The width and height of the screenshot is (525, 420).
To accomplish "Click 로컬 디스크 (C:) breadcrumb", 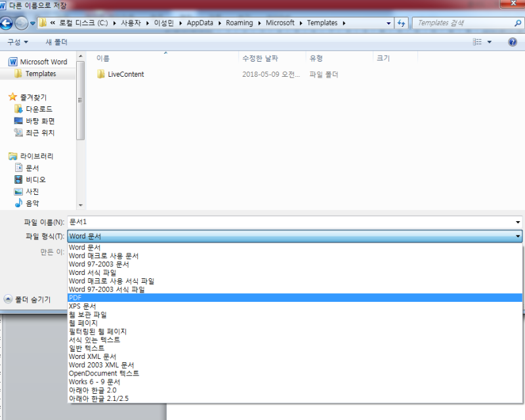I will (x=83, y=23).
